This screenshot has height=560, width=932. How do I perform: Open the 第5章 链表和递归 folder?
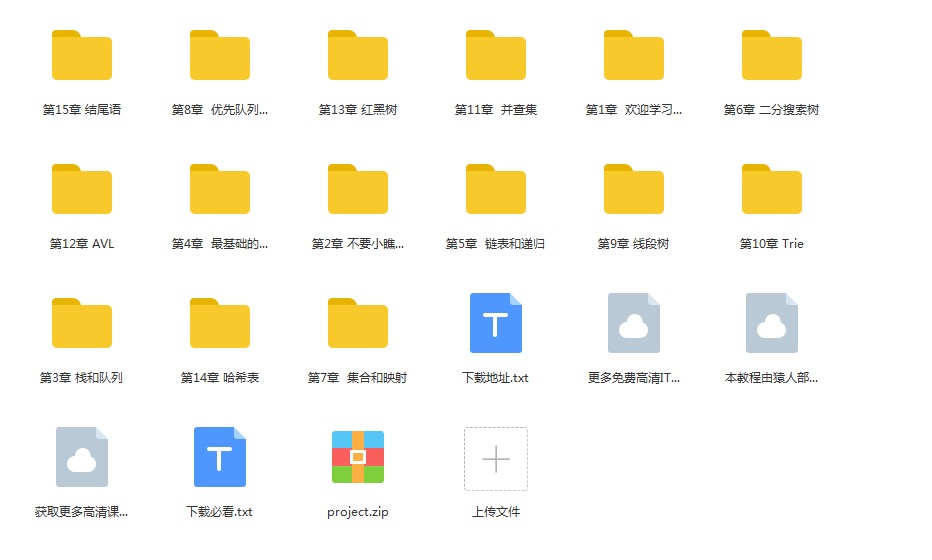[x=496, y=190]
